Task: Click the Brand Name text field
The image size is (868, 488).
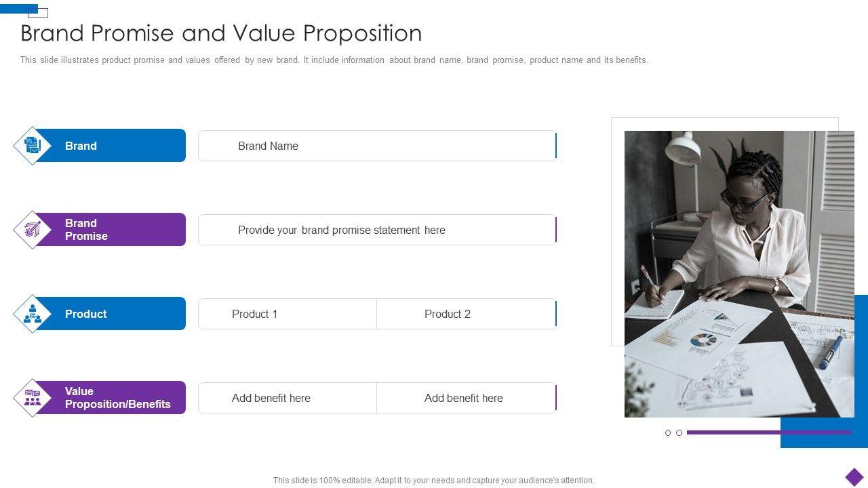Action: pyautogui.click(x=376, y=146)
